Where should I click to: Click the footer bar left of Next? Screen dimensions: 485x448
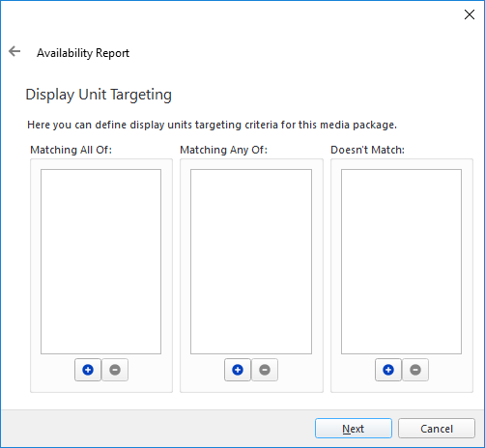(157, 429)
